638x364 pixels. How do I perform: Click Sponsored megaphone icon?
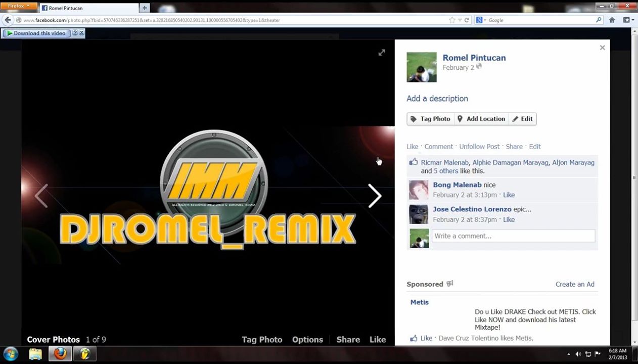[450, 284]
